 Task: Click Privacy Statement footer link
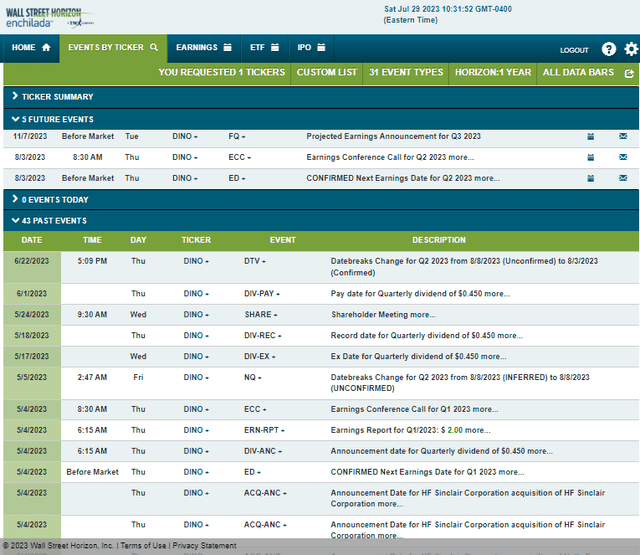click(x=204, y=546)
